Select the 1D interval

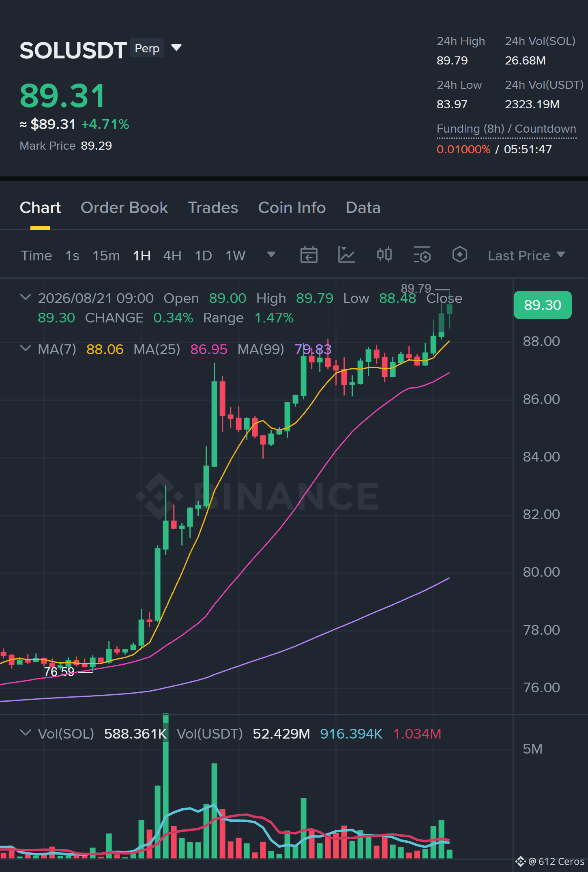(204, 256)
